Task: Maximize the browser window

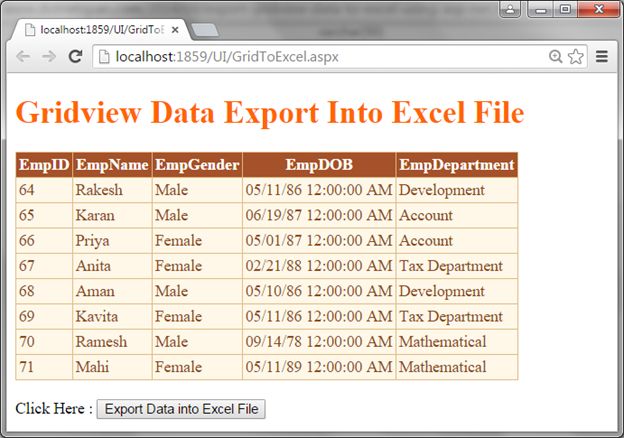Action: coord(565,10)
